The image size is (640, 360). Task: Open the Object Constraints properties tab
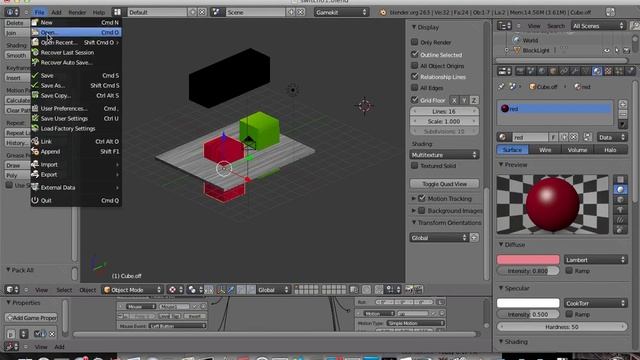pos(564,71)
